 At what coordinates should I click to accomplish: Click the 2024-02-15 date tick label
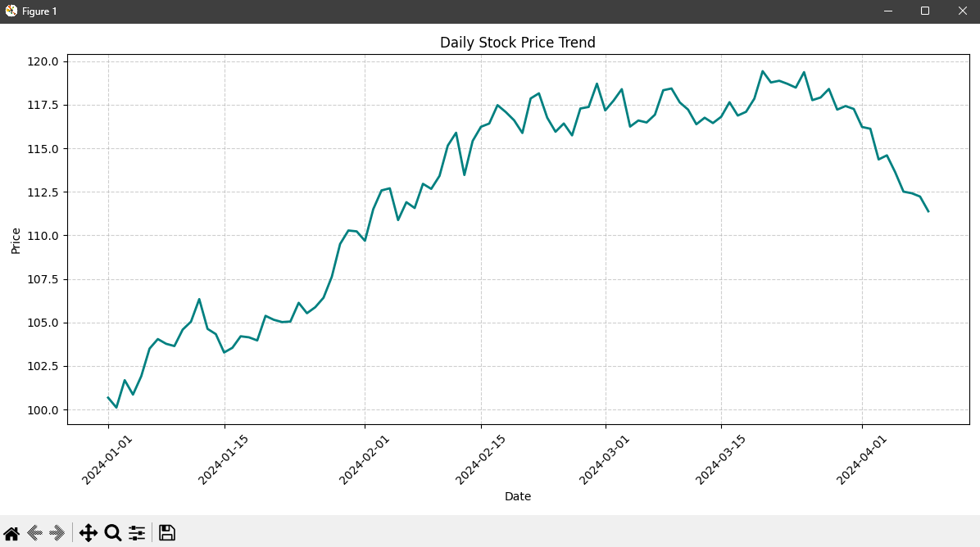pos(480,460)
